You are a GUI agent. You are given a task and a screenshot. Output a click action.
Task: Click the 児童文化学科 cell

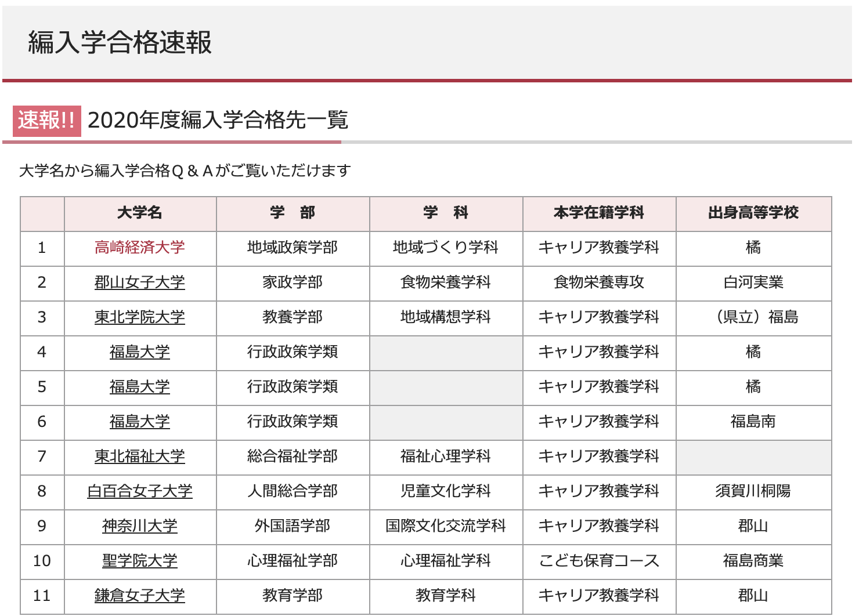[x=446, y=491]
